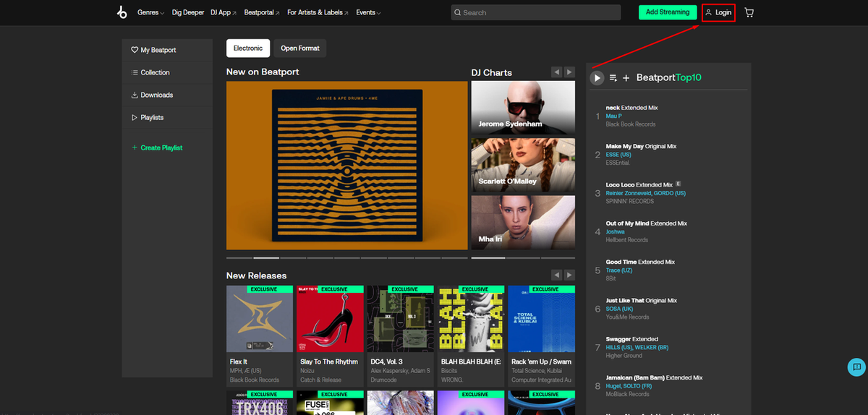868x415 pixels.
Task: Click track Just Like That Original Mix
Action: [642, 300]
